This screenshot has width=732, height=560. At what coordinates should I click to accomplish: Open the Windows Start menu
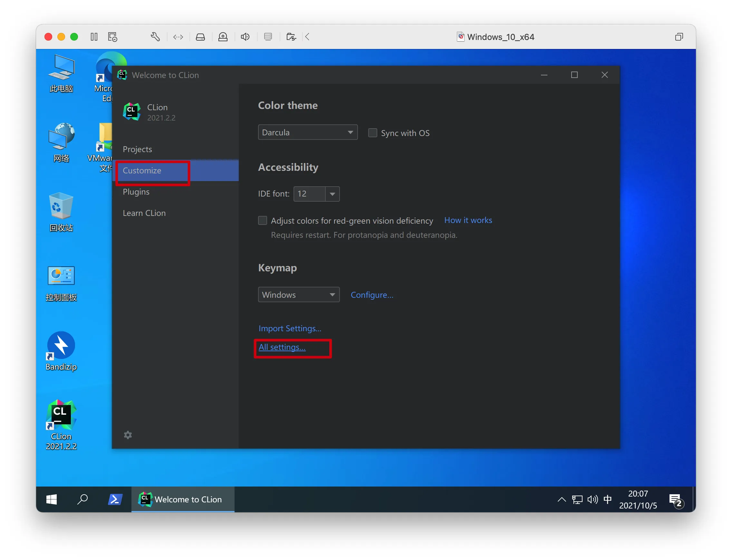tap(51, 499)
